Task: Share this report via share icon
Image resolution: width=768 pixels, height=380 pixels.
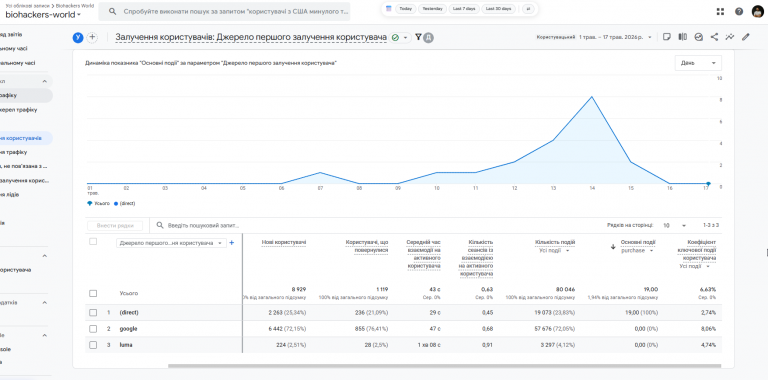Action: pos(714,37)
